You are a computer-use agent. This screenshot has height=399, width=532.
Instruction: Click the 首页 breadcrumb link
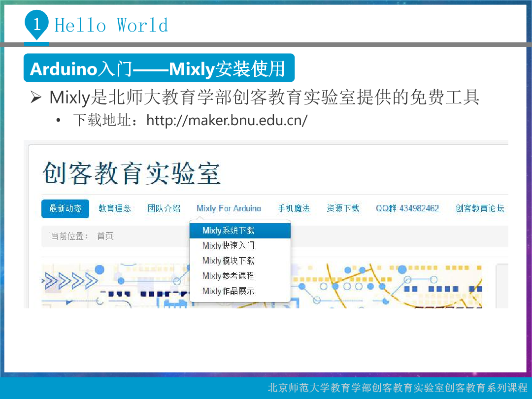pyautogui.click(x=105, y=236)
